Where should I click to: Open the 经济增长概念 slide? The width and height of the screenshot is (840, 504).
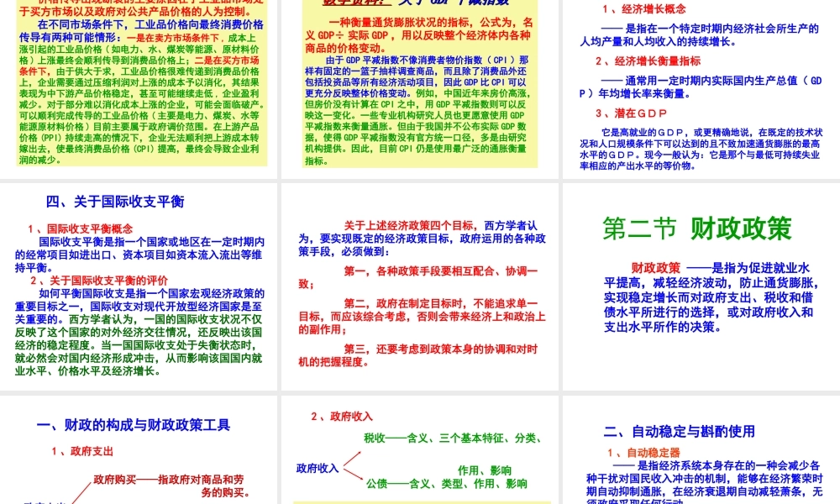pos(700,84)
